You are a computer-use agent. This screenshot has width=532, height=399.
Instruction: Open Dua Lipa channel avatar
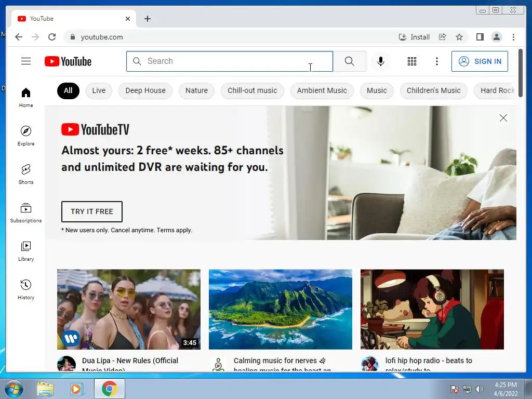pyautogui.click(x=66, y=364)
